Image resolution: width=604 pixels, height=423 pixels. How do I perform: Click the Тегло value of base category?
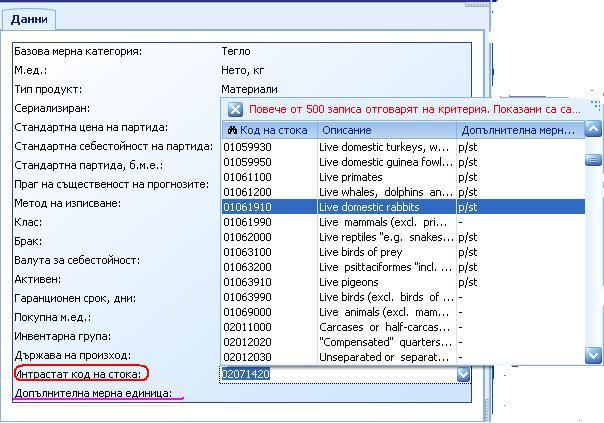(x=236, y=51)
